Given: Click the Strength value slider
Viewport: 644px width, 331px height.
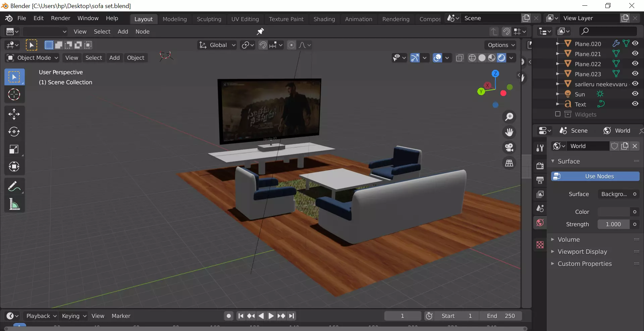Looking at the screenshot, I should (613, 224).
